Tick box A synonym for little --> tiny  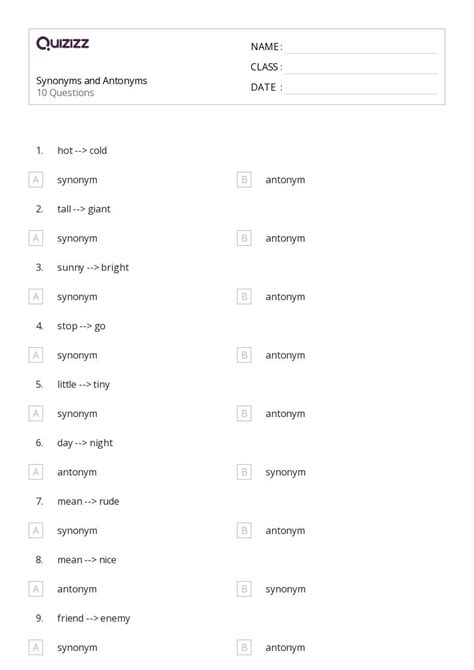click(x=36, y=414)
